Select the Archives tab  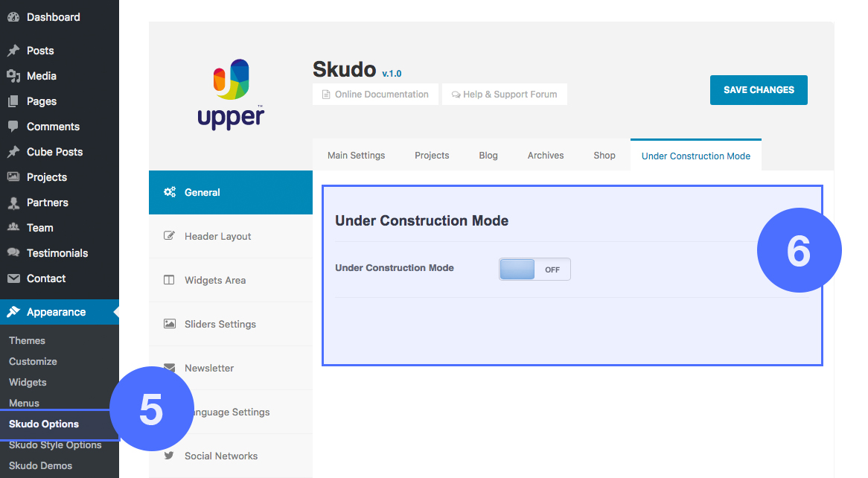click(x=545, y=156)
